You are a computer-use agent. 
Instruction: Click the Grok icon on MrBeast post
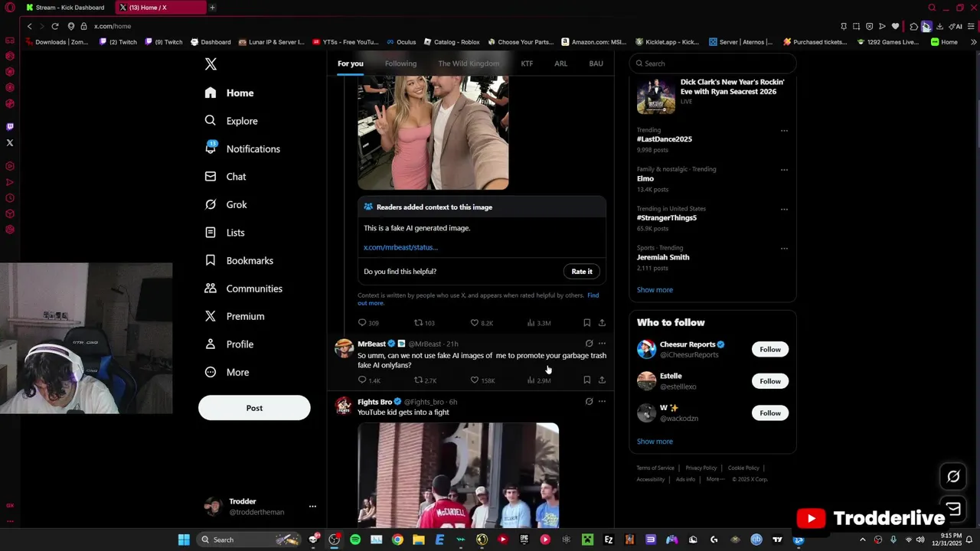(589, 344)
